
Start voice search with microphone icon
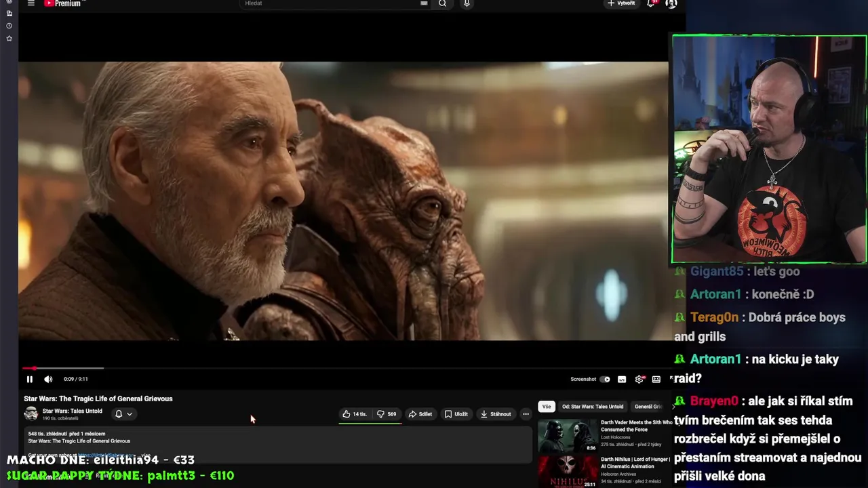pos(467,3)
